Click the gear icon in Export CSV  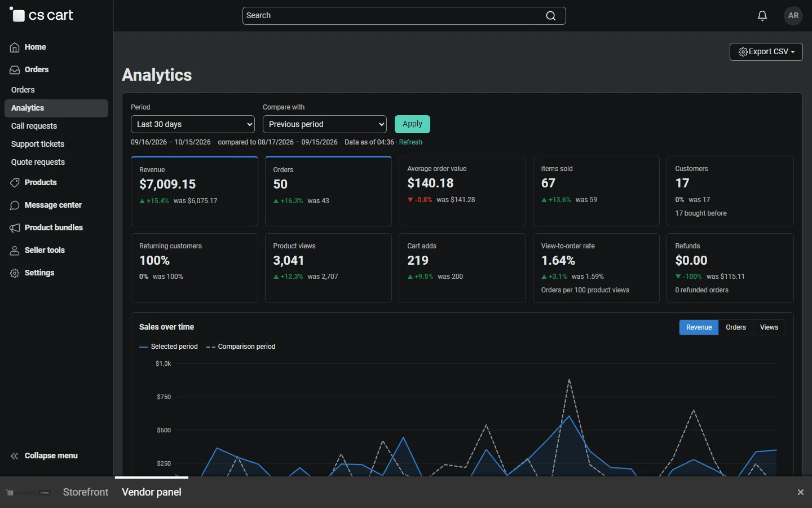click(743, 52)
